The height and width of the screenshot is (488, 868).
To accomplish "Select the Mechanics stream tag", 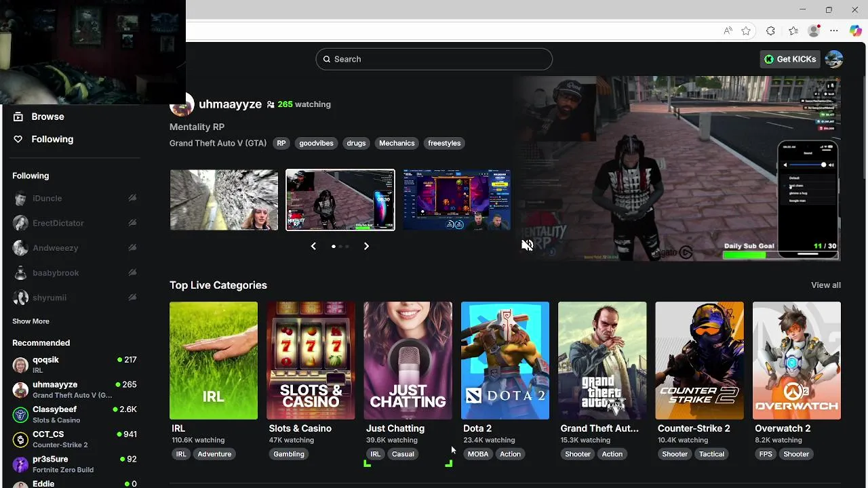I will point(397,143).
